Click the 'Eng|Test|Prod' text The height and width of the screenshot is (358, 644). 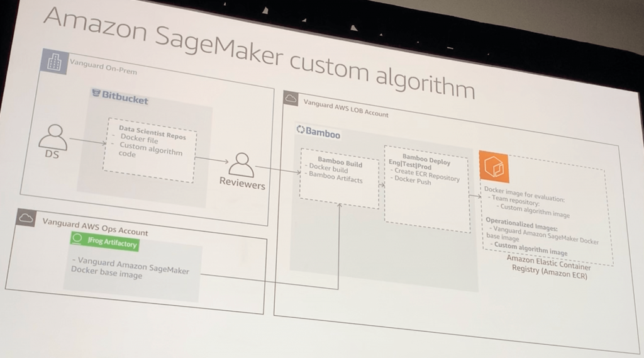[x=410, y=164]
